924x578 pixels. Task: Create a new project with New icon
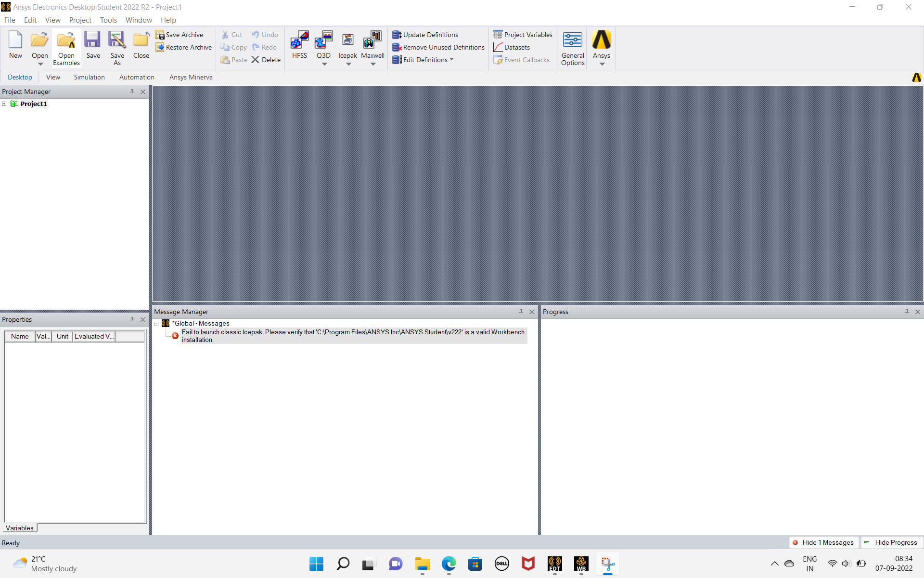pyautogui.click(x=15, y=45)
